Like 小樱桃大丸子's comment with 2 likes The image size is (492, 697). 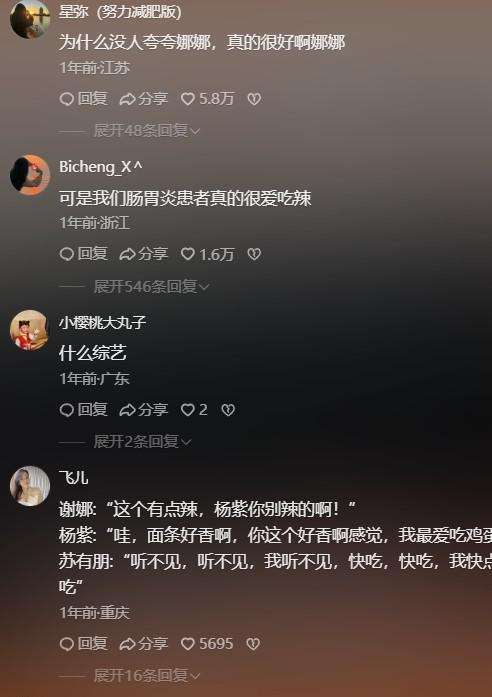[x=194, y=410]
